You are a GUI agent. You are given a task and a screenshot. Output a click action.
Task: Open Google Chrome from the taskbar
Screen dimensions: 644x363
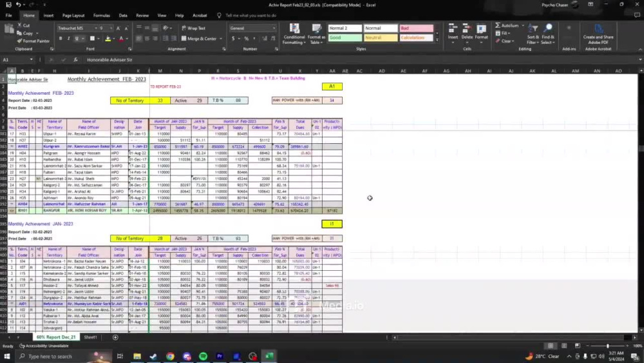click(170, 356)
